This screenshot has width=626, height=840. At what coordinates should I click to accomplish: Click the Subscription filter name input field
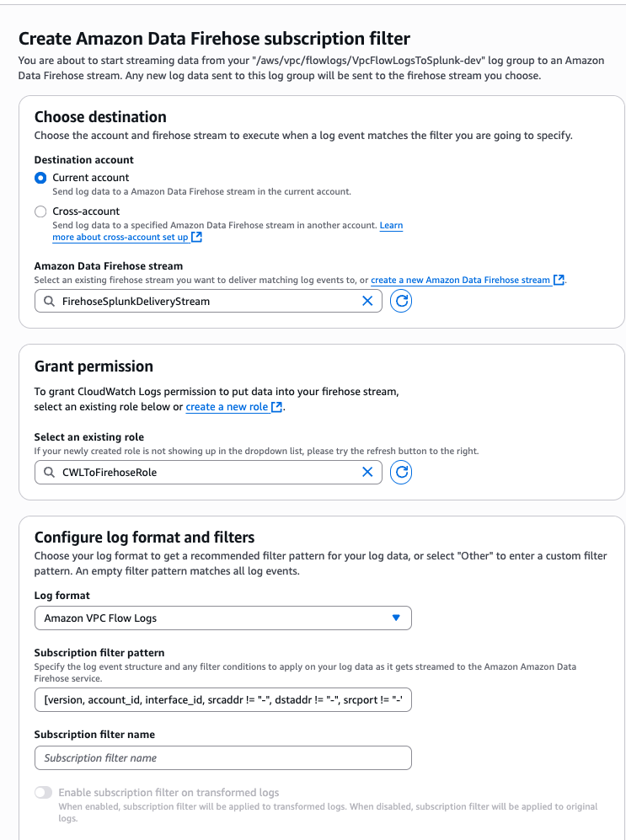point(222,757)
